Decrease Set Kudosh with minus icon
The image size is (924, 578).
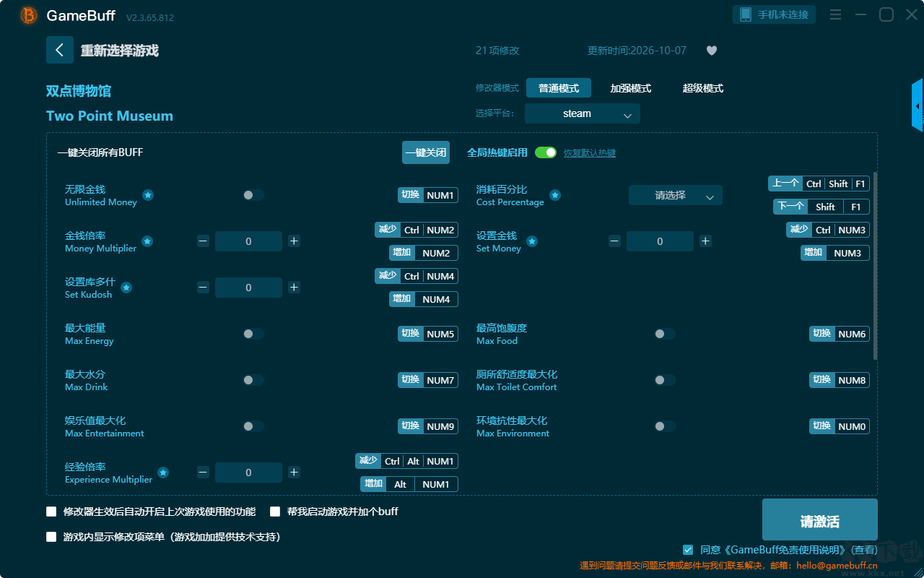pos(203,288)
